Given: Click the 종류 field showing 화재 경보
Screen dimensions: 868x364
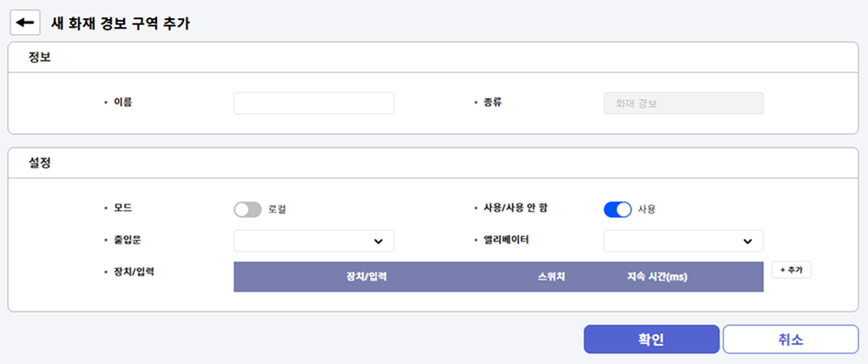Looking at the screenshot, I should click(683, 103).
